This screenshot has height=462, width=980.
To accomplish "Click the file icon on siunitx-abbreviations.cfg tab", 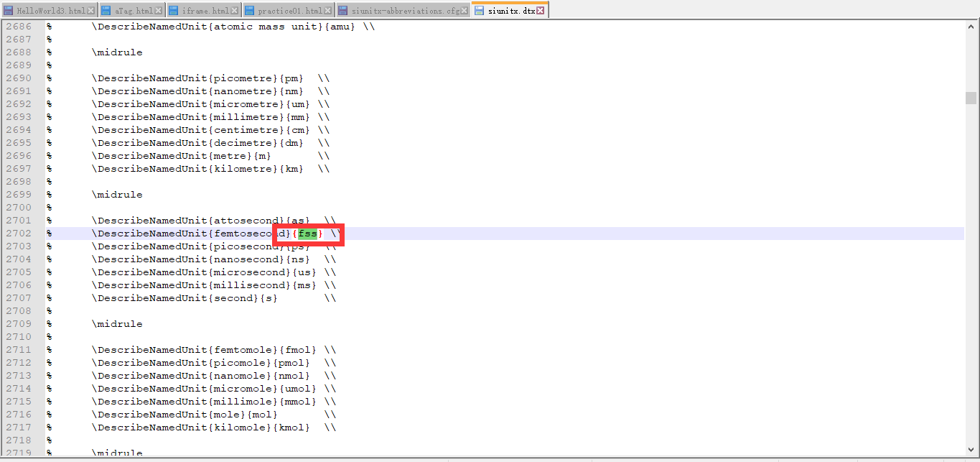I will 342,10.
